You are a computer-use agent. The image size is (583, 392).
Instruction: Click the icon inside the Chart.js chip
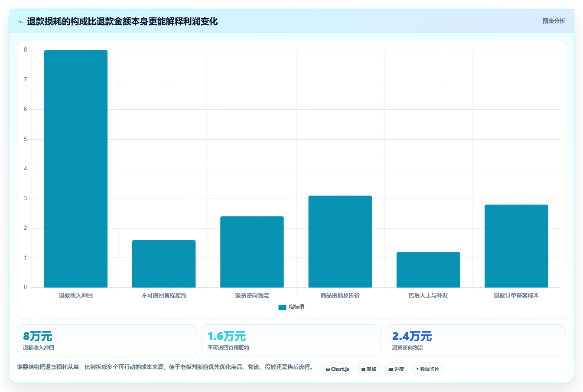click(328, 369)
